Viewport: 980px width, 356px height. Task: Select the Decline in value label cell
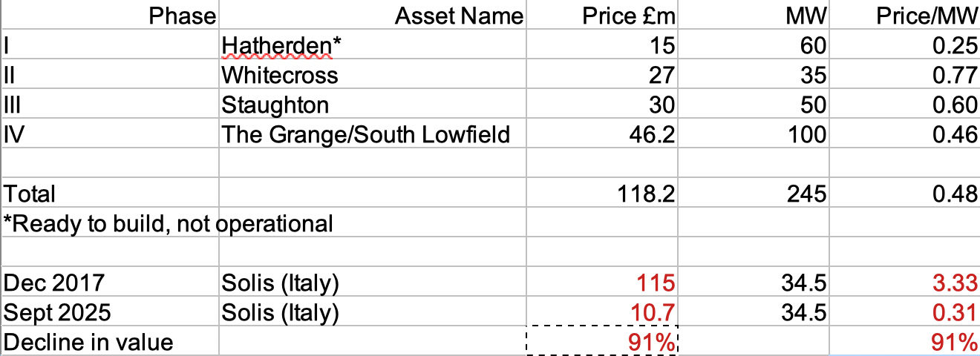click(x=88, y=342)
